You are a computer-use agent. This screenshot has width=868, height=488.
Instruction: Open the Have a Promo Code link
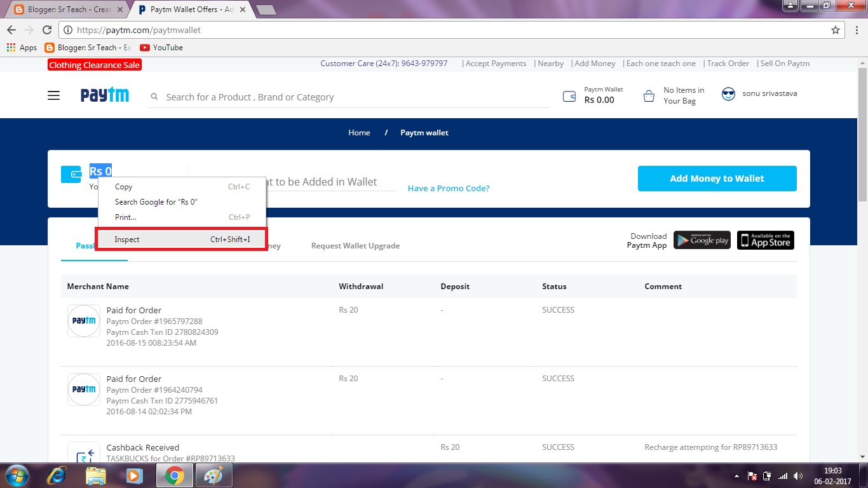449,188
